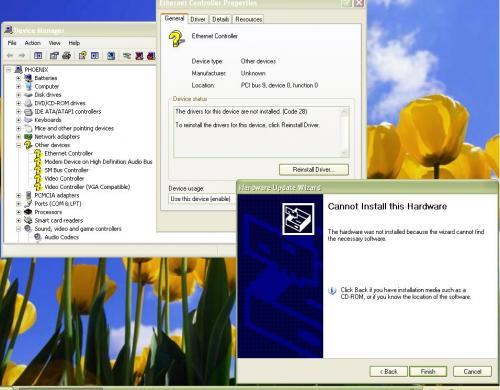Open the Device usage dropdown
The image size is (500, 390).
[202, 199]
